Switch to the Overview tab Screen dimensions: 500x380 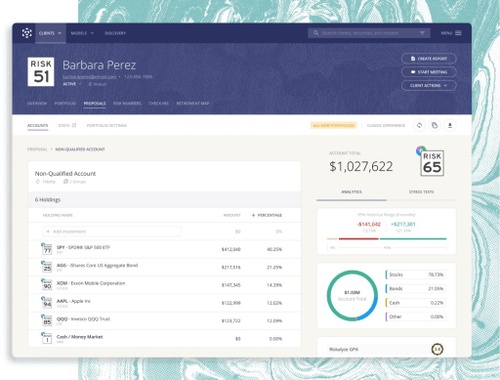click(37, 103)
